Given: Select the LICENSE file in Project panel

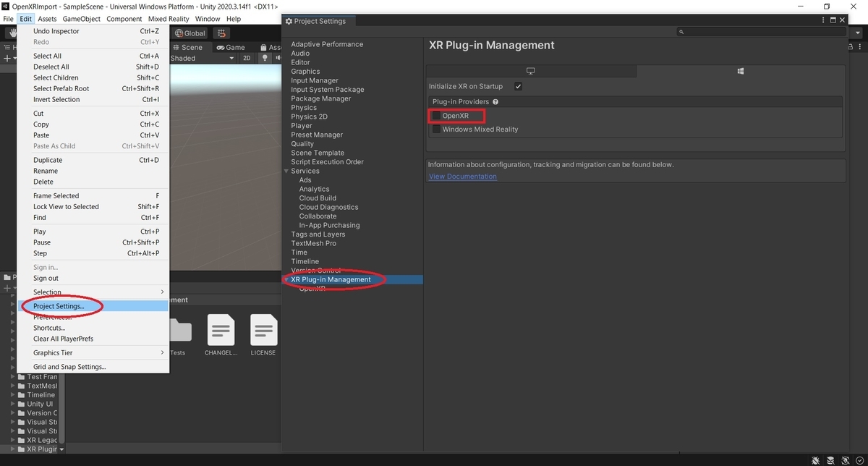Looking at the screenshot, I should 263,335.
